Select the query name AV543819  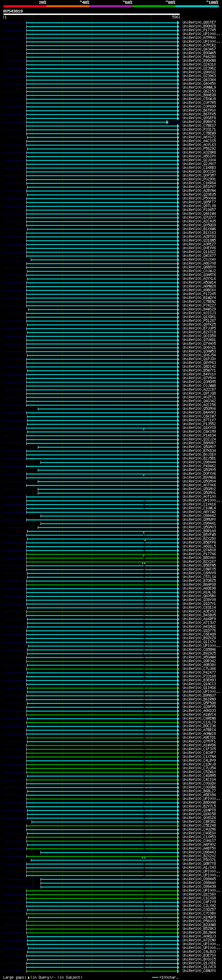coord(13,11)
